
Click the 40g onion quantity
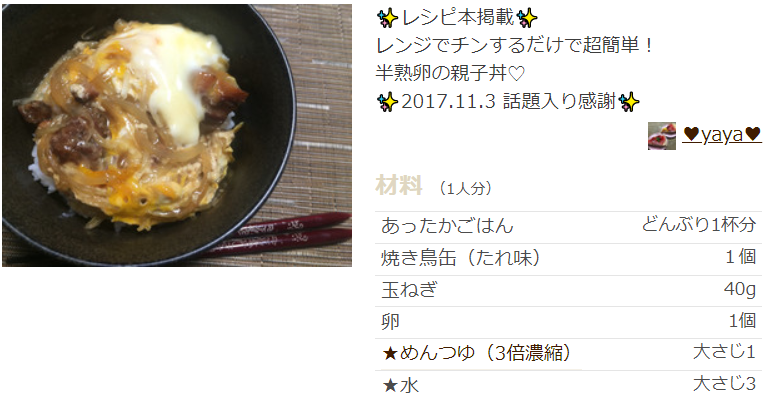[x=739, y=289]
